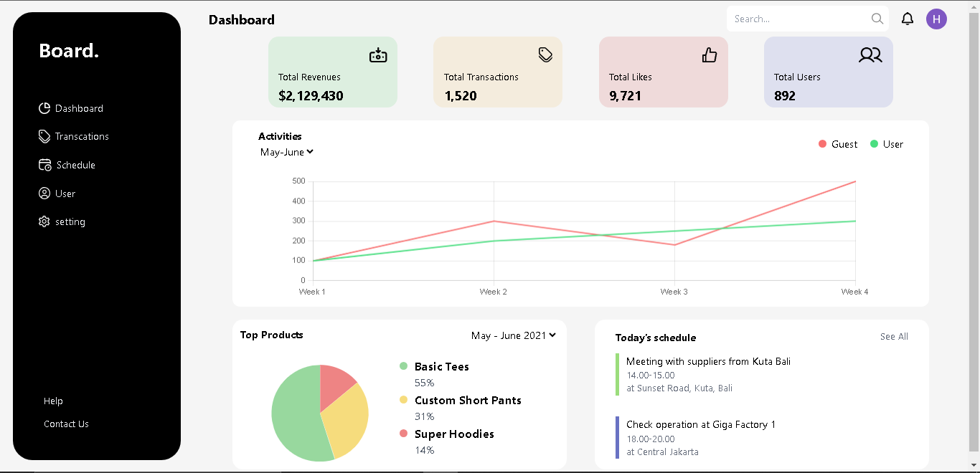Click the See All schedule link
Image resolution: width=980 pixels, height=473 pixels.
(x=894, y=337)
